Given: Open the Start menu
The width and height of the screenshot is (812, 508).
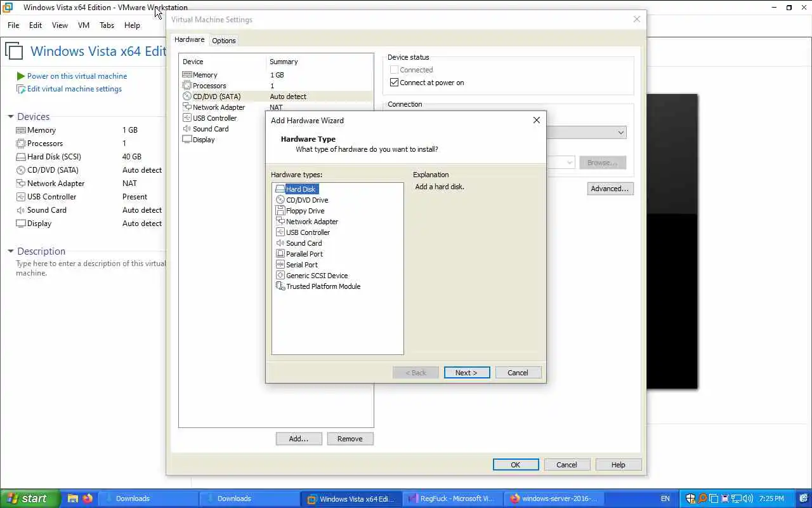Looking at the screenshot, I should click(x=30, y=498).
